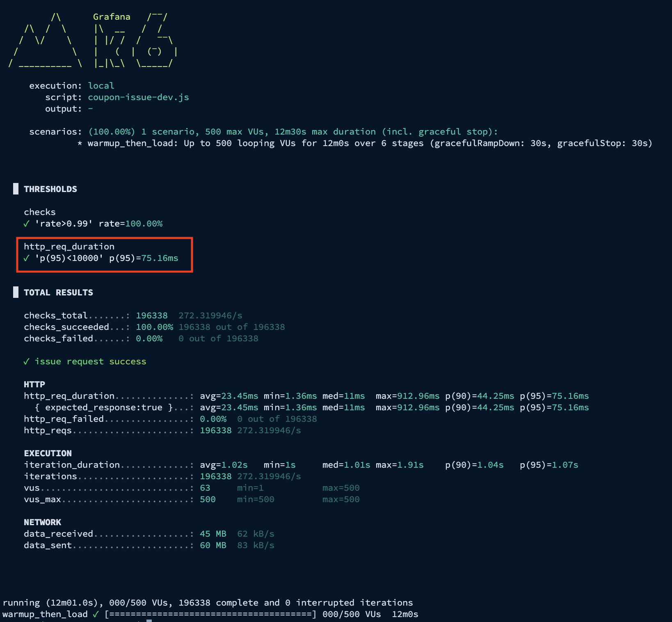Click the checkmark beside 'rate>0.99' threshold
The image size is (672, 622).
[x=27, y=224]
